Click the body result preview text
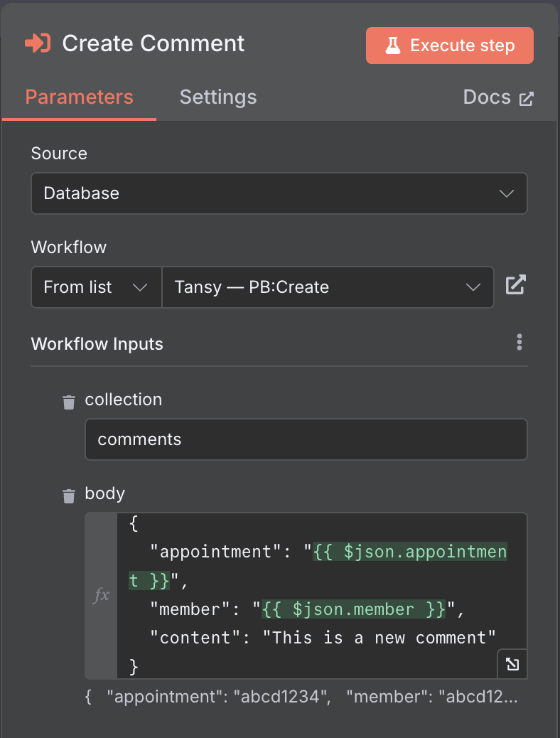Viewport: 560px width, 738px height. click(301, 697)
